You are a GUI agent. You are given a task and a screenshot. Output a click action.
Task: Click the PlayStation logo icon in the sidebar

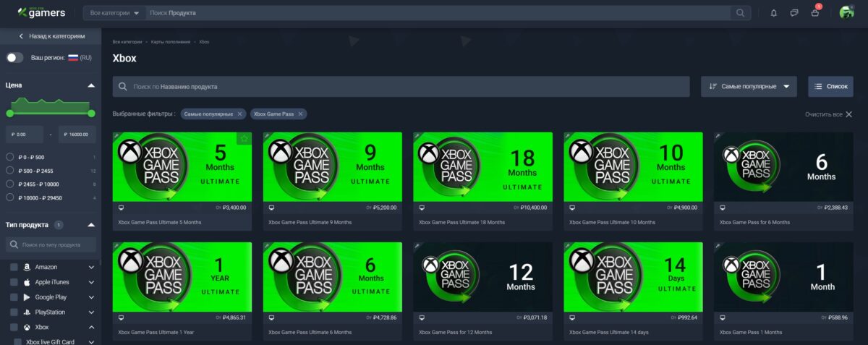tap(26, 312)
